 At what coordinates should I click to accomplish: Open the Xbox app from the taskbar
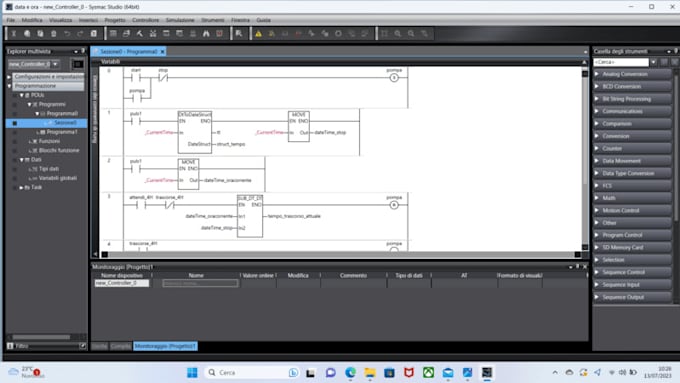coord(428,373)
